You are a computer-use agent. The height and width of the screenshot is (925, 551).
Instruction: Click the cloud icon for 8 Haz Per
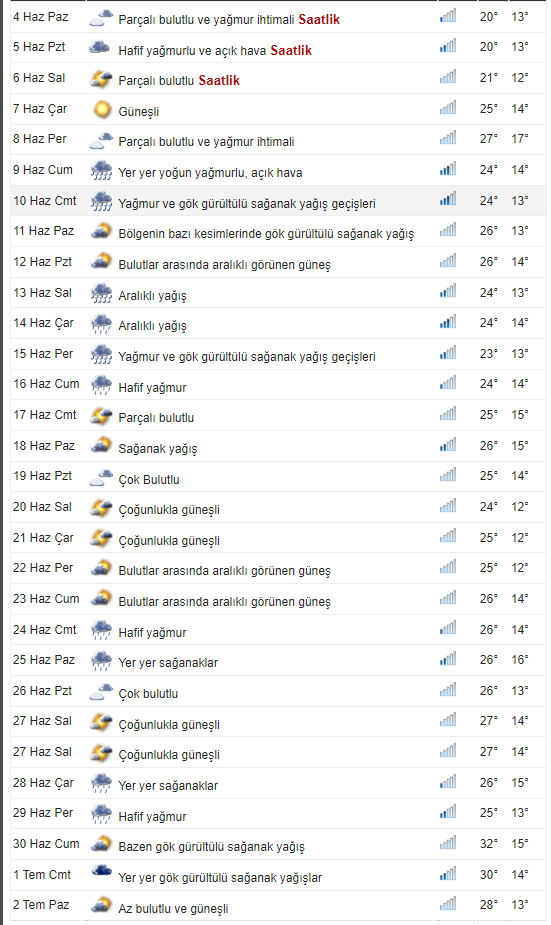[x=101, y=140]
